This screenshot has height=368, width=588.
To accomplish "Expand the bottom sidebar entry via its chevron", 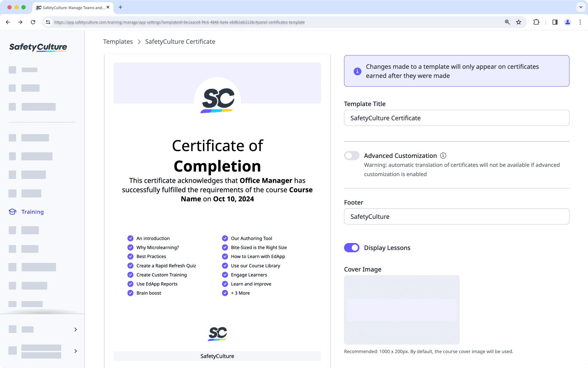I will tap(76, 351).
